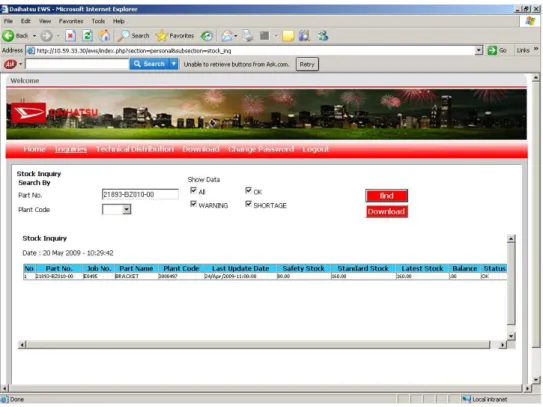543x407 pixels.
Task: Click the yellow Discuss note icon
Action: coord(288,36)
